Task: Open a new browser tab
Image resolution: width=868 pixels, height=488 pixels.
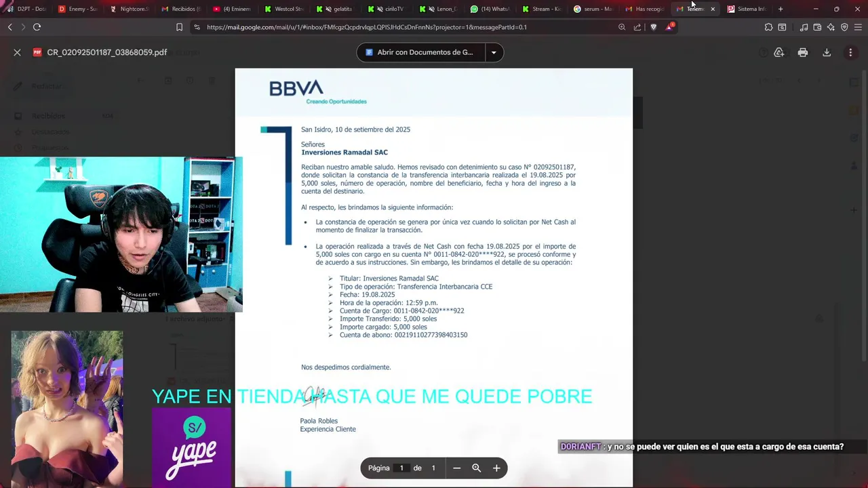Action: [x=781, y=9]
